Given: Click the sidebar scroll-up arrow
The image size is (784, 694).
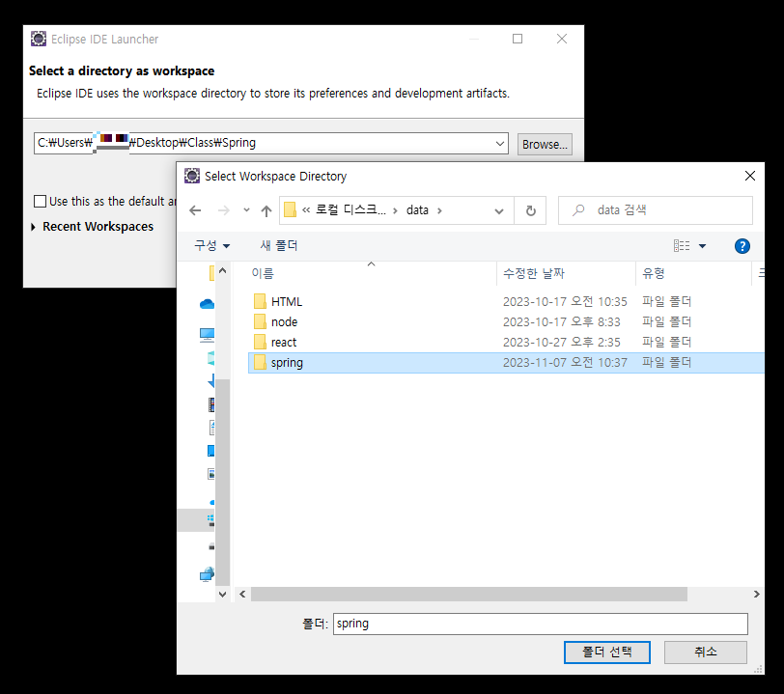Looking at the screenshot, I should [x=223, y=270].
